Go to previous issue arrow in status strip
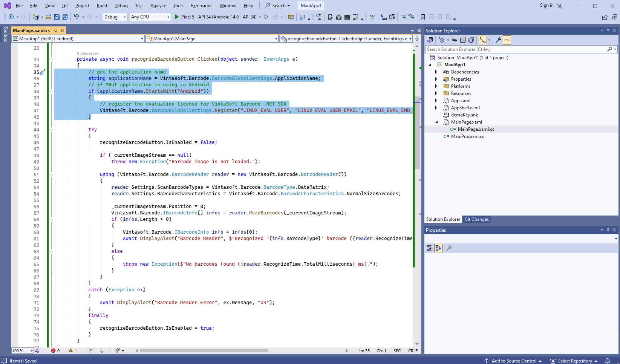This screenshot has height=364, width=620. click(91, 351)
